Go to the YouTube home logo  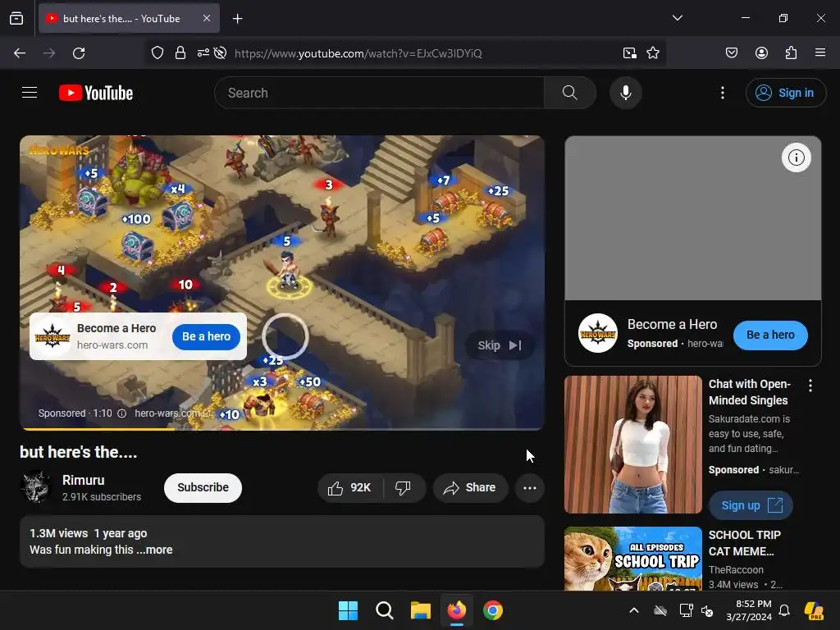[96, 93]
